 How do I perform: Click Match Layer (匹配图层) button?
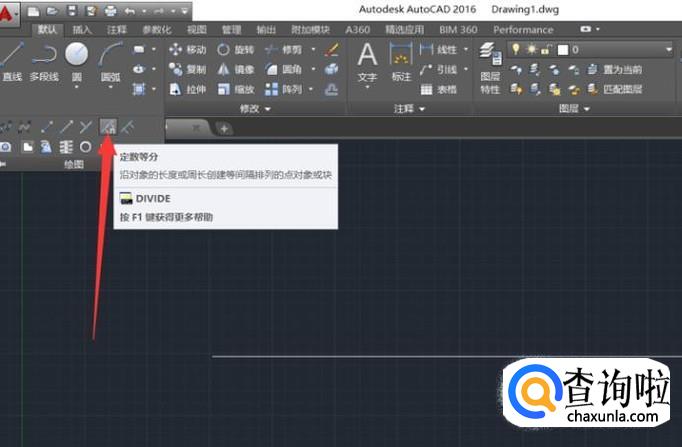615,89
